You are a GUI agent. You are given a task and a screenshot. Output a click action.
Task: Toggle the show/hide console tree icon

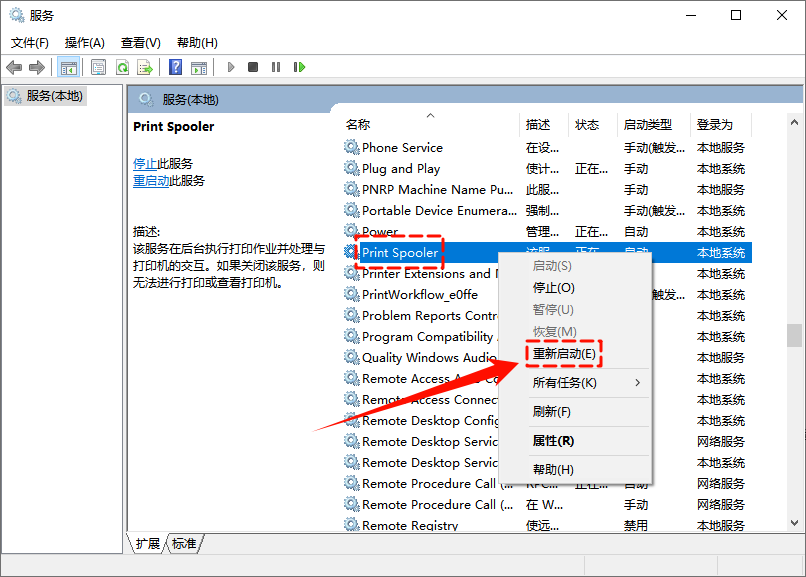tap(69, 67)
